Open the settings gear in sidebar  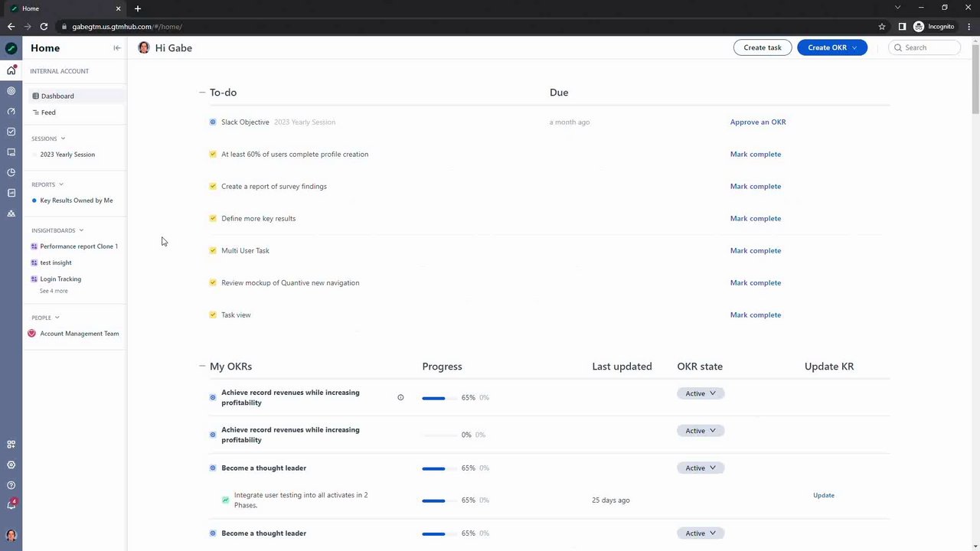[11, 465]
